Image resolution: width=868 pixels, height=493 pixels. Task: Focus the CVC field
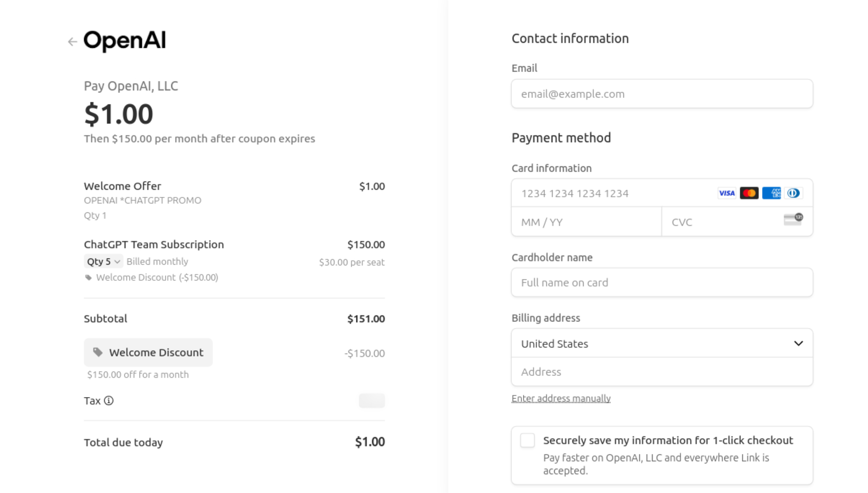(737, 222)
